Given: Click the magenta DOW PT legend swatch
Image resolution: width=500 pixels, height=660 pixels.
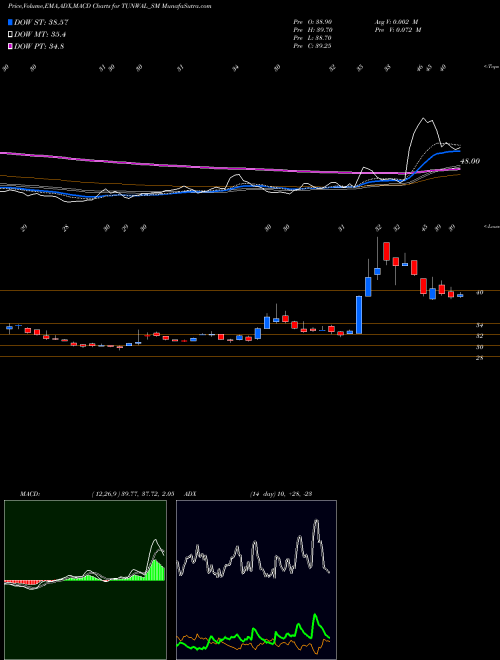Looking at the screenshot, I should 10,46.
